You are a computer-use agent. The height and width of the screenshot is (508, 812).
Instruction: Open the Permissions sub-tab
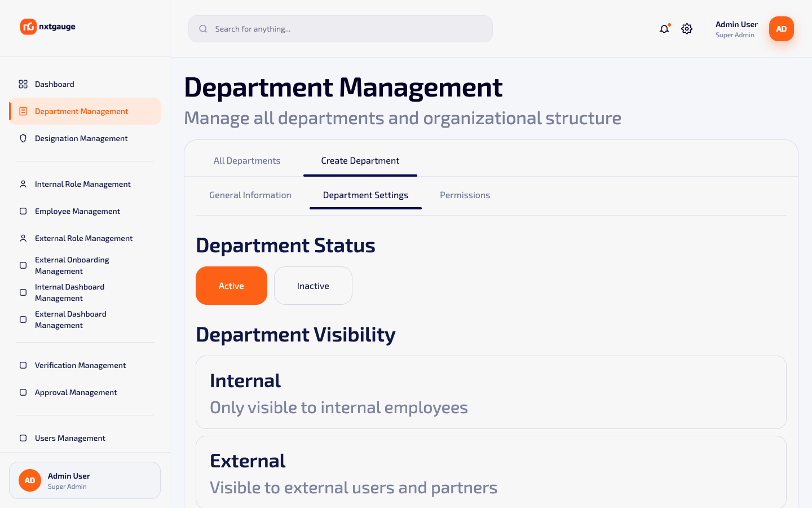click(465, 195)
